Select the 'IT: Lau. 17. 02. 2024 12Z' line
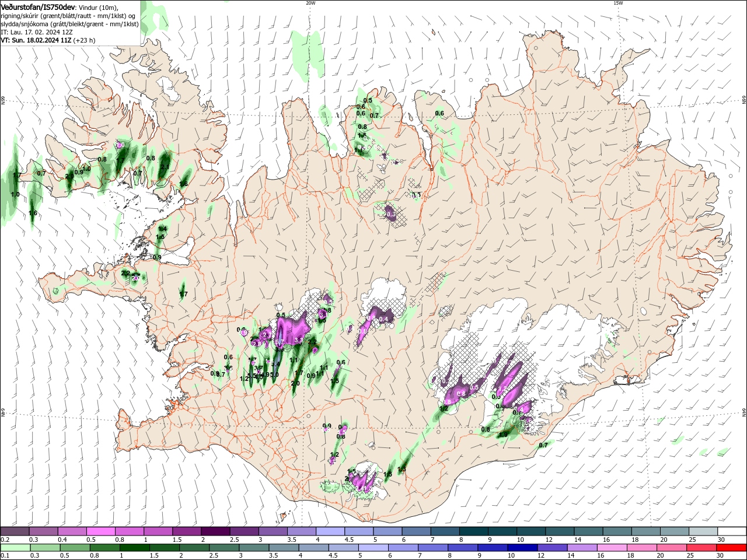The height and width of the screenshot is (560, 747). pyautogui.click(x=37, y=32)
